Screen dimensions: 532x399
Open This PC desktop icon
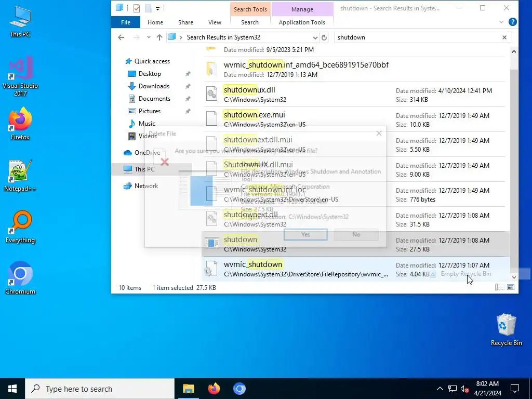click(20, 21)
